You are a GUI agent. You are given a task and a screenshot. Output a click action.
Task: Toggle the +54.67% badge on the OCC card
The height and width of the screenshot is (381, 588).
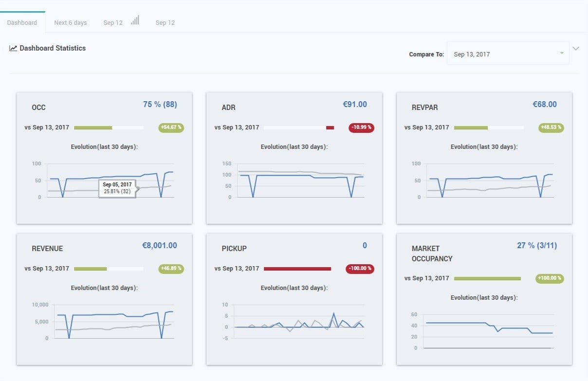coord(171,127)
